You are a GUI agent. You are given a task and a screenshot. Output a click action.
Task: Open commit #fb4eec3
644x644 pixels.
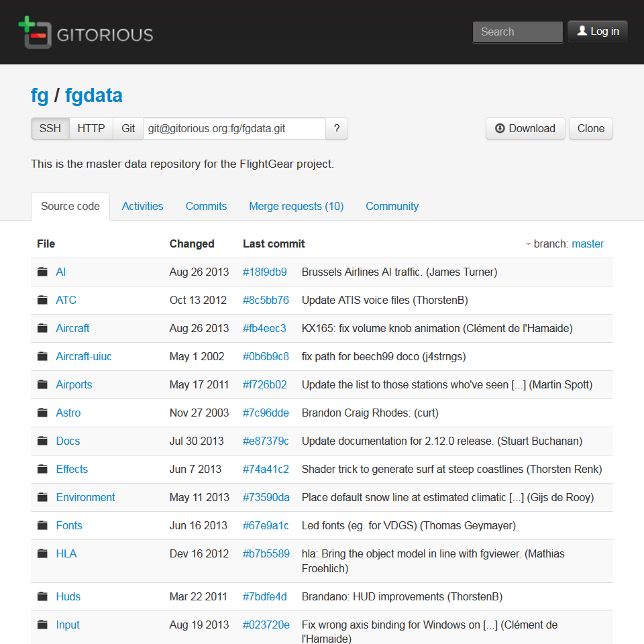click(264, 328)
